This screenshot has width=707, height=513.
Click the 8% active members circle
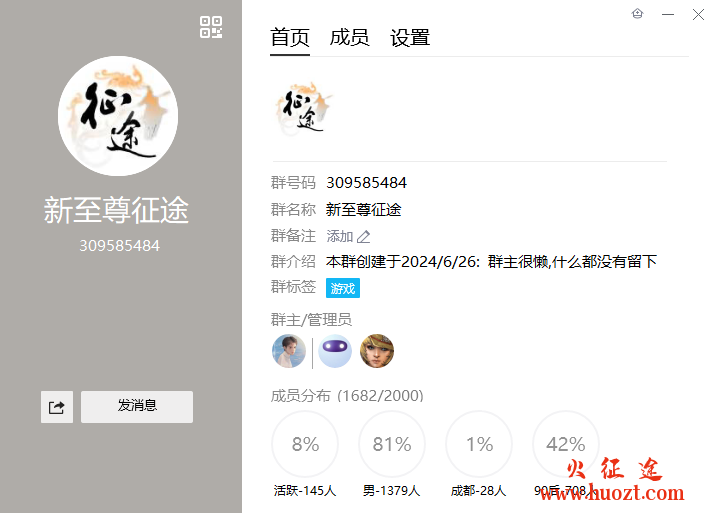pyautogui.click(x=305, y=444)
